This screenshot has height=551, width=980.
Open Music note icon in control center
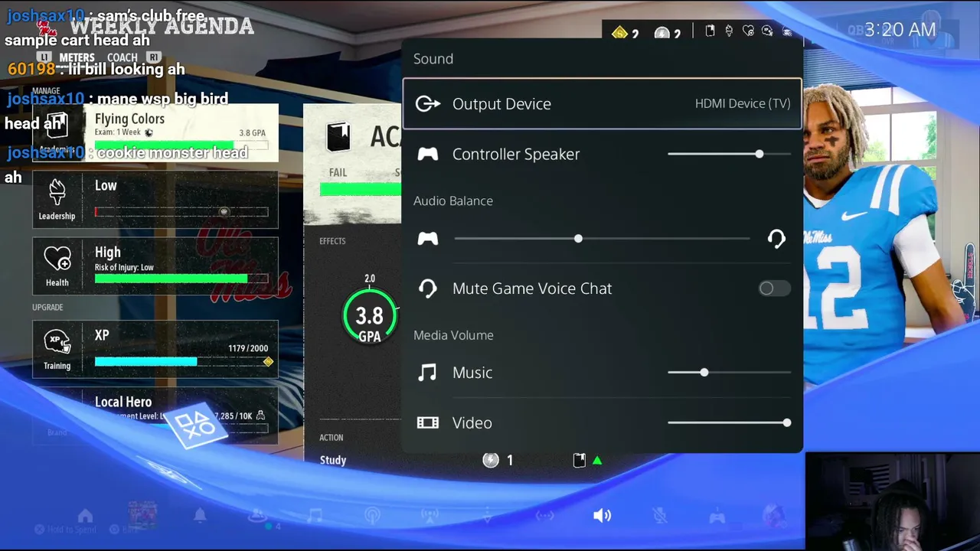click(x=315, y=516)
